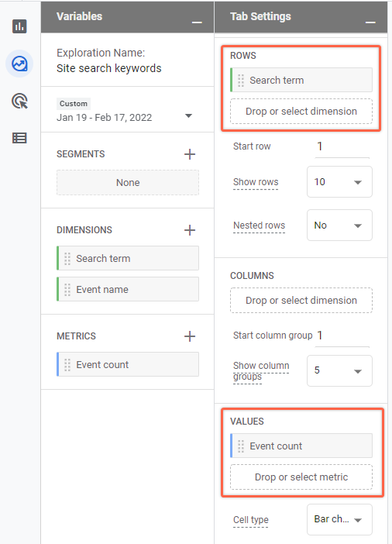Click Drop or select metric under Values

301,477
